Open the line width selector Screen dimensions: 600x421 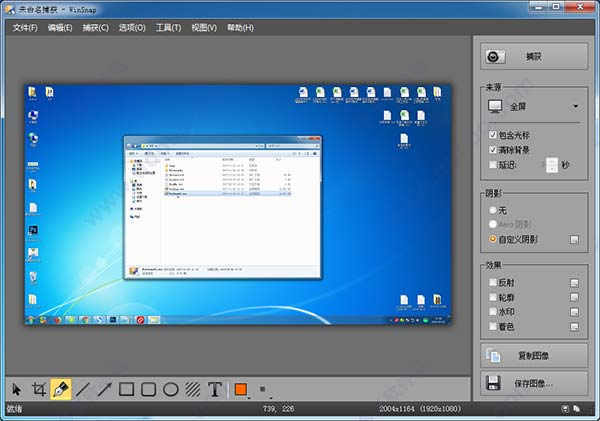264,390
